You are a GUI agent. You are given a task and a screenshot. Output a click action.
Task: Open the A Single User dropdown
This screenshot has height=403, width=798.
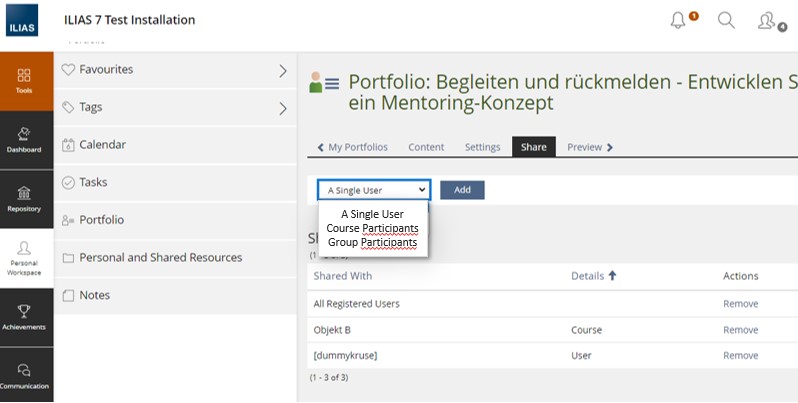(x=373, y=190)
